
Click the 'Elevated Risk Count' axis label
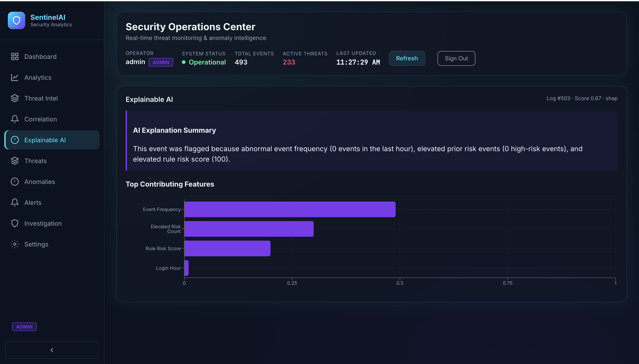click(166, 229)
